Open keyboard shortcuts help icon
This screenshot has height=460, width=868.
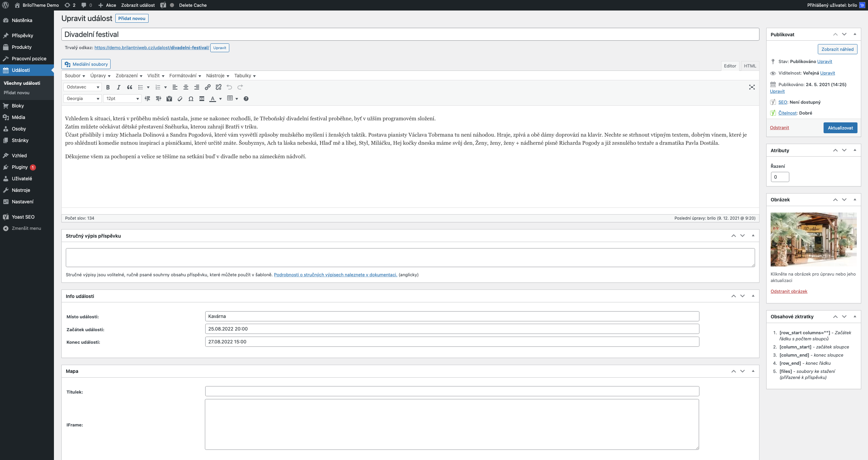pos(246,99)
